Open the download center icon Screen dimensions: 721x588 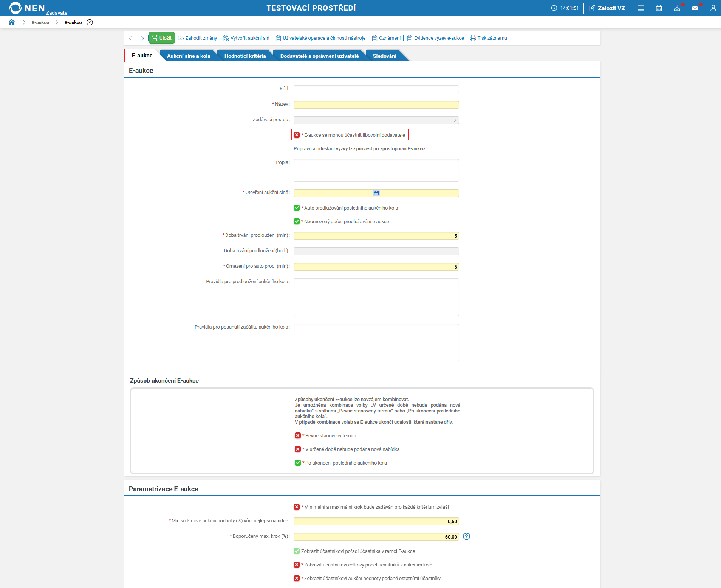(x=677, y=8)
